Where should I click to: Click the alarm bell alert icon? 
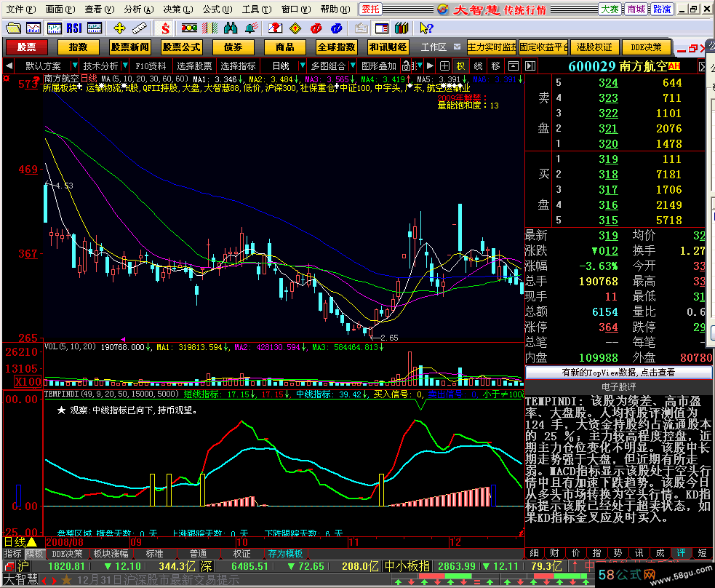251,28
